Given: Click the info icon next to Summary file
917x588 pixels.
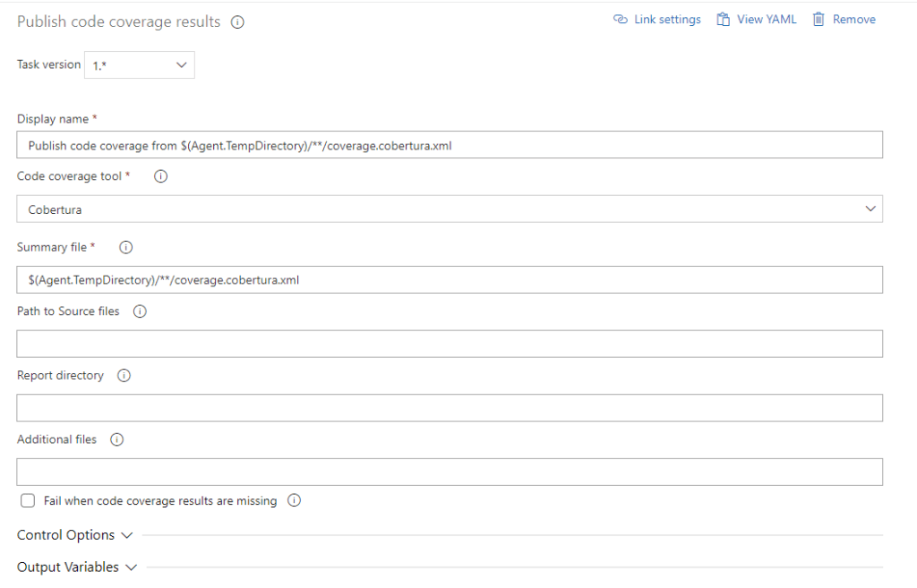Looking at the screenshot, I should coord(126,248).
